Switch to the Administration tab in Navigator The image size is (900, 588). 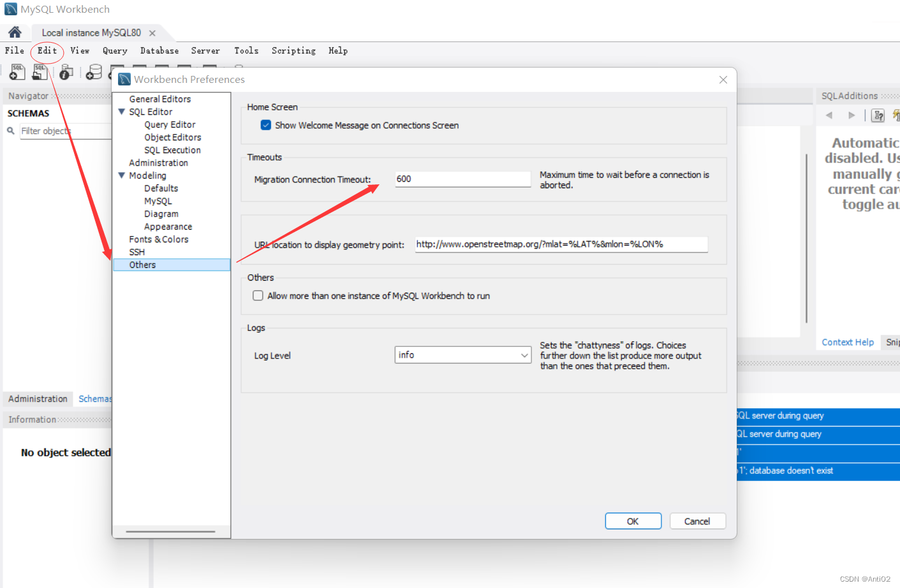coord(38,399)
